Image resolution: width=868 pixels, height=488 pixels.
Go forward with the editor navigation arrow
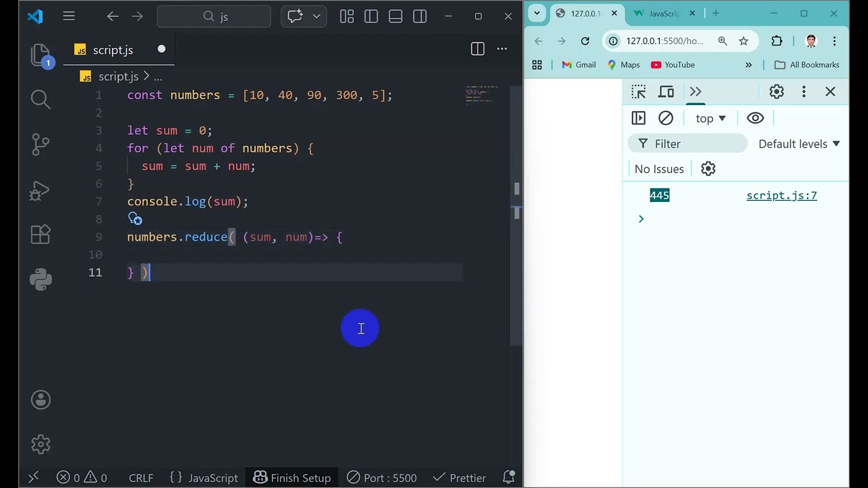pos(137,16)
